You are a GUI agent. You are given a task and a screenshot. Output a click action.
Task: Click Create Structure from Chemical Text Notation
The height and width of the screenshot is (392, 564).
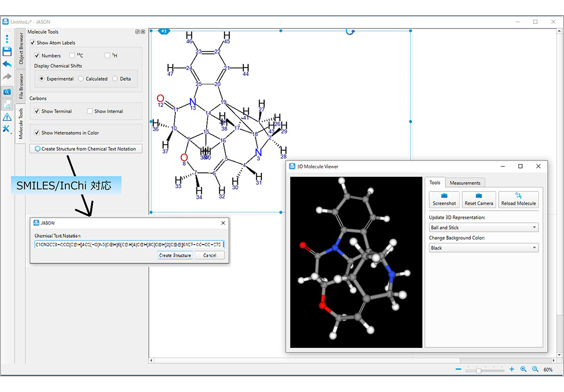[86, 149]
